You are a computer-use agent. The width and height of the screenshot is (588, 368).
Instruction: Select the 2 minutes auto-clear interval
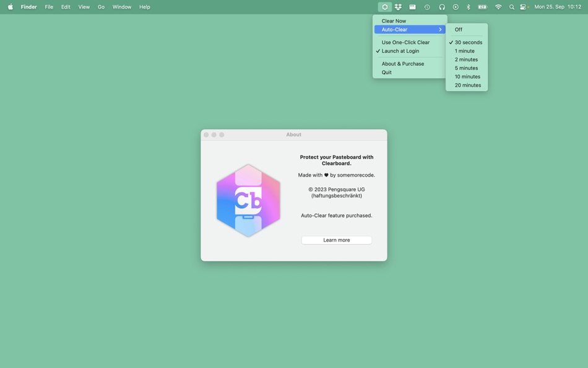pyautogui.click(x=467, y=59)
